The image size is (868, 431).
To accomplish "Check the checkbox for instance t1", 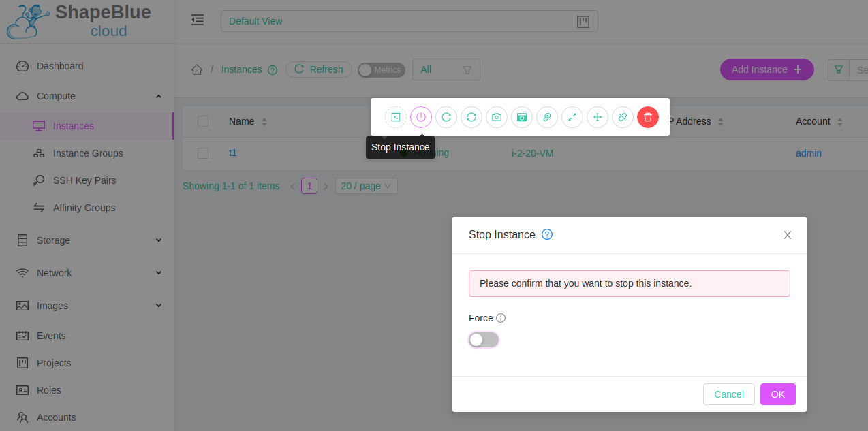I will (203, 153).
